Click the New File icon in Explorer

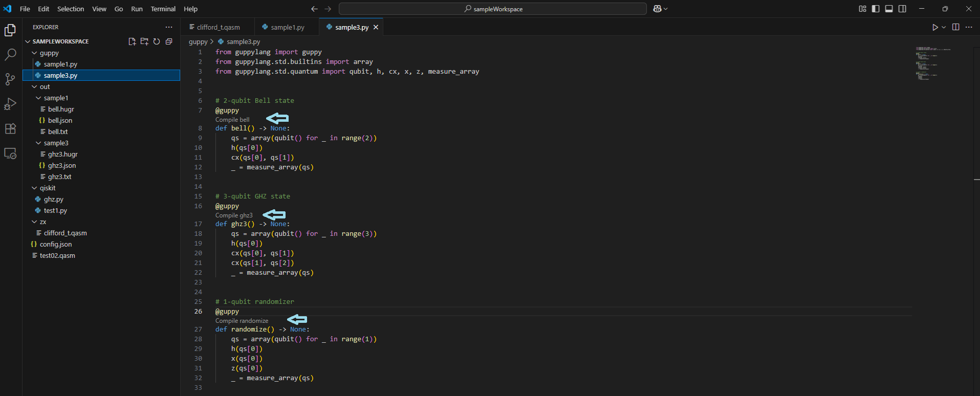click(132, 41)
